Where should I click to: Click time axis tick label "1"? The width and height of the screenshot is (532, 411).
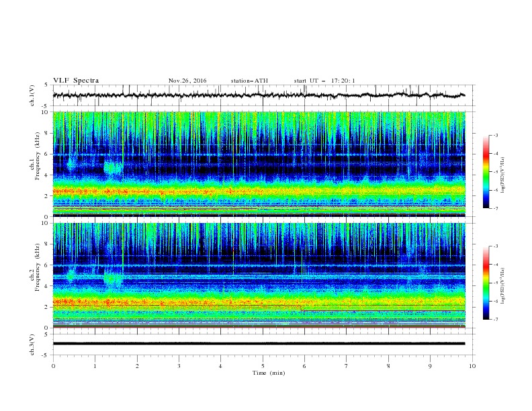(95, 366)
